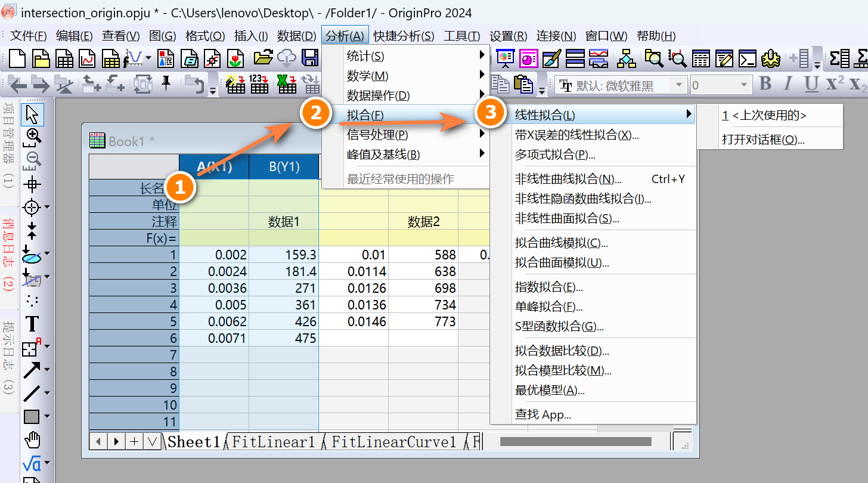Open the font name dropdown
This screenshot has width=868, height=483.
click(678, 85)
